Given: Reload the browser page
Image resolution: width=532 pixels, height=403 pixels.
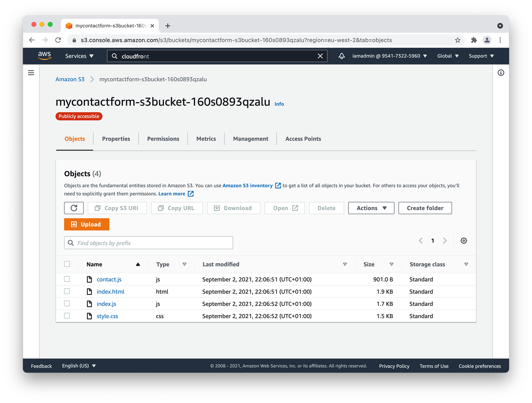Looking at the screenshot, I should point(58,40).
